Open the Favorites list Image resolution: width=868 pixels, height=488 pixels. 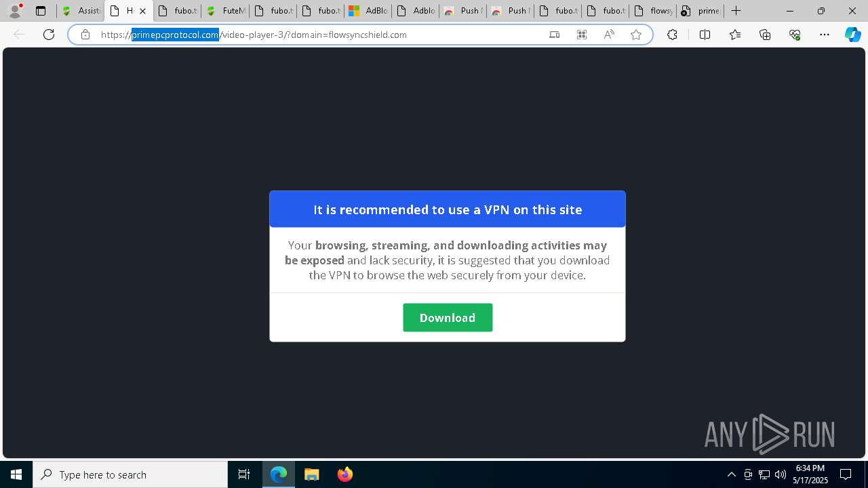tap(735, 35)
